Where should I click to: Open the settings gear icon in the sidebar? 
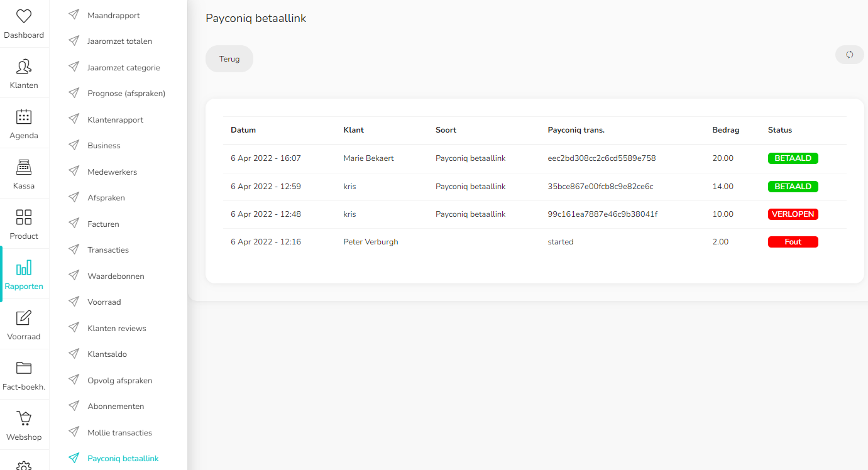(24, 466)
